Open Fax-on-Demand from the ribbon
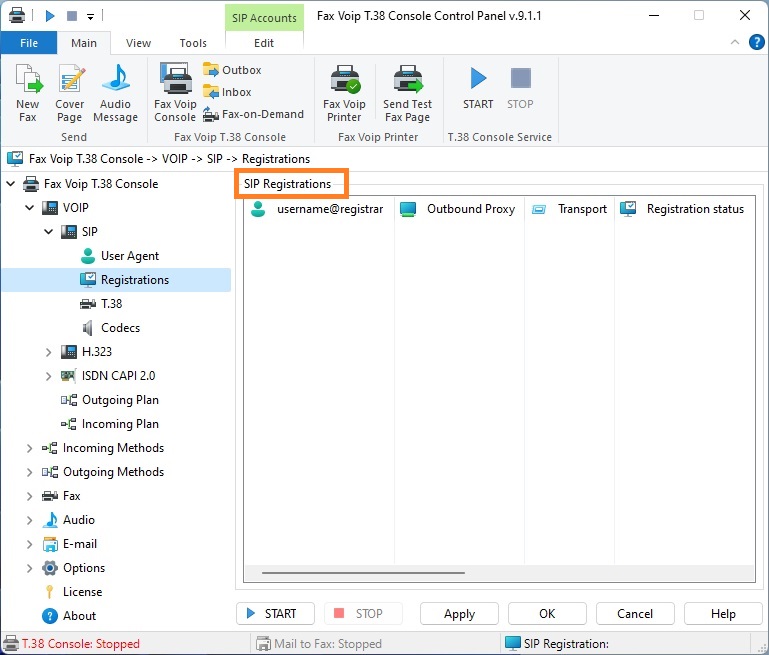 [254, 114]
